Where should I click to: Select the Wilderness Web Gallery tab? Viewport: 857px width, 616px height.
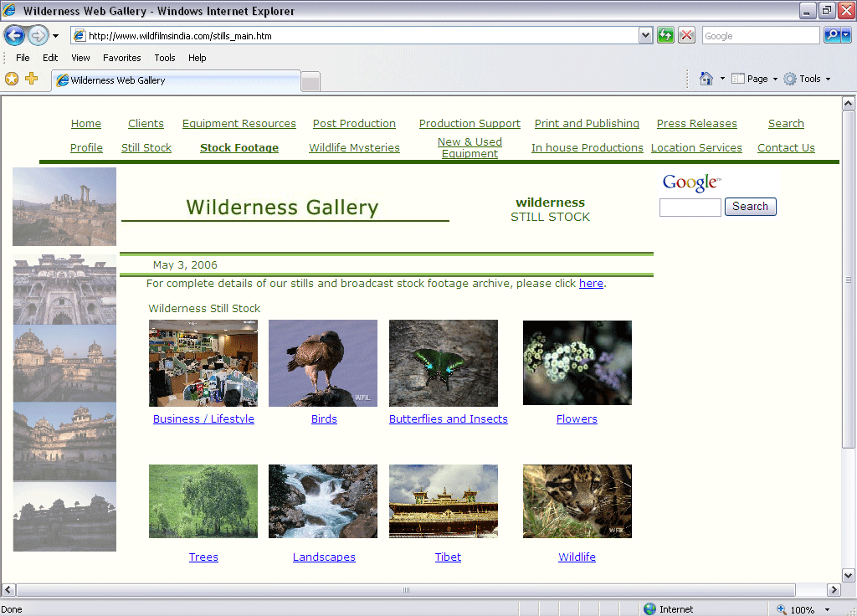click(x=176, y=80)
